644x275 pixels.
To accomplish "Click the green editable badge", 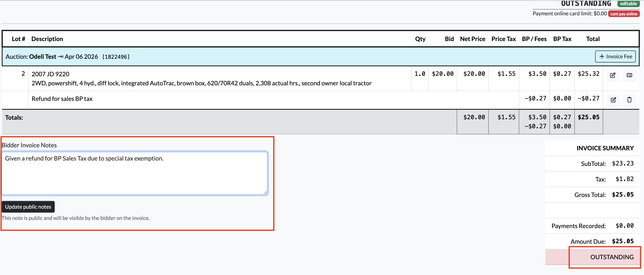I will (x=628, y=3).
